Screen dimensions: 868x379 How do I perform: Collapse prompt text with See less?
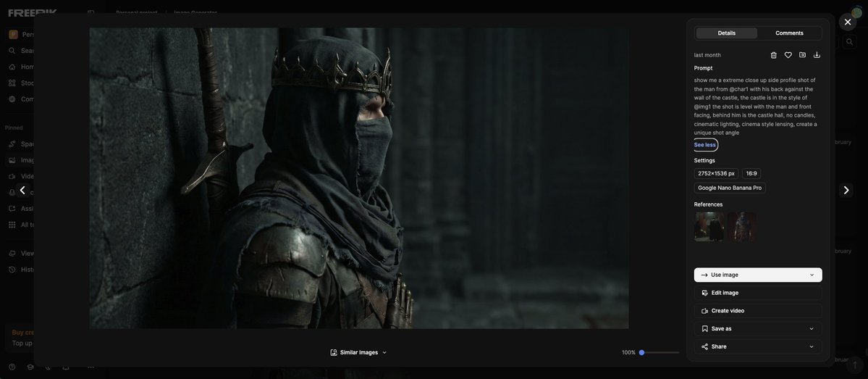704,145
